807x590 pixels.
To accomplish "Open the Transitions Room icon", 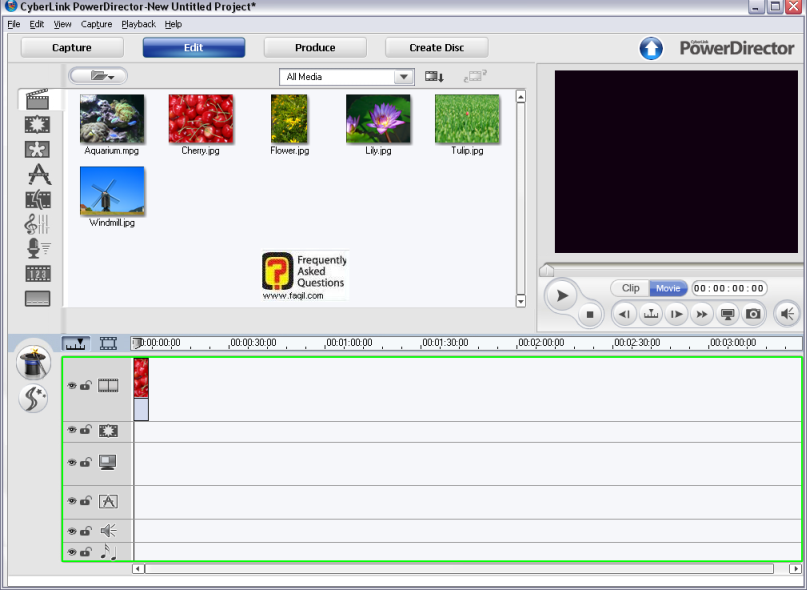I will [x=38, y=199].
